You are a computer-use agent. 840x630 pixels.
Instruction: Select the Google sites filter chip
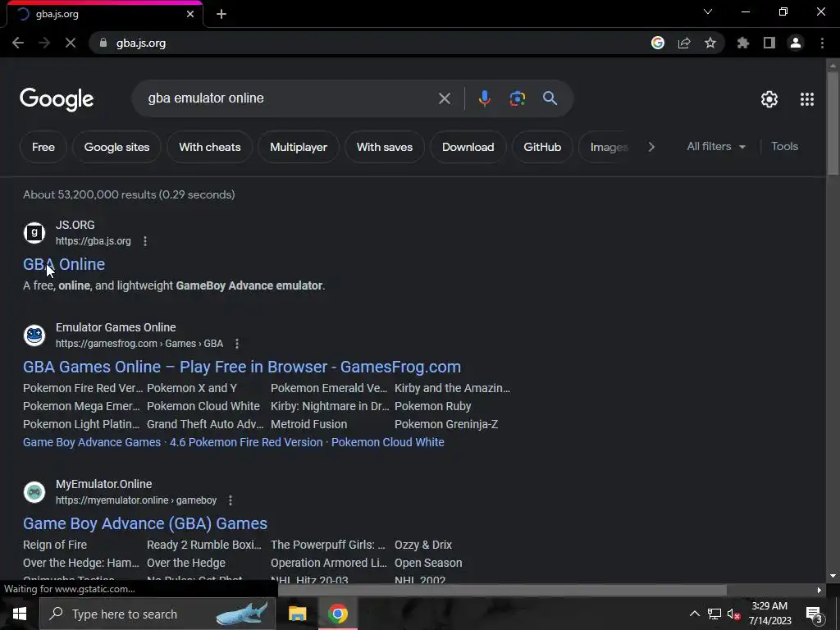pos(116,147)
